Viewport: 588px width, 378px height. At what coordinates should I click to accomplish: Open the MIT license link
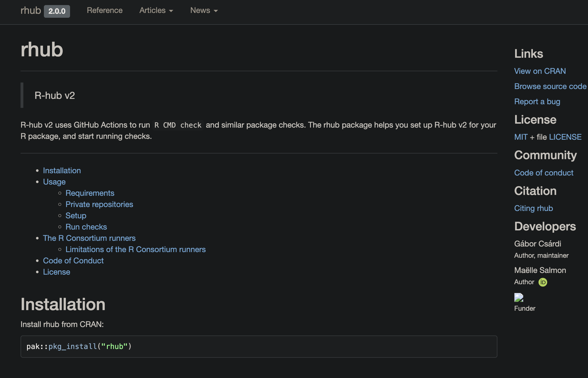(520, 137)
